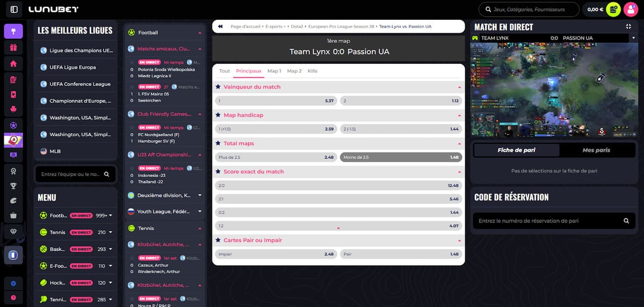This screenshot has width=644, height=307.
Task: Click the back arrows in breadcrumb
Action: click(221, 26)
